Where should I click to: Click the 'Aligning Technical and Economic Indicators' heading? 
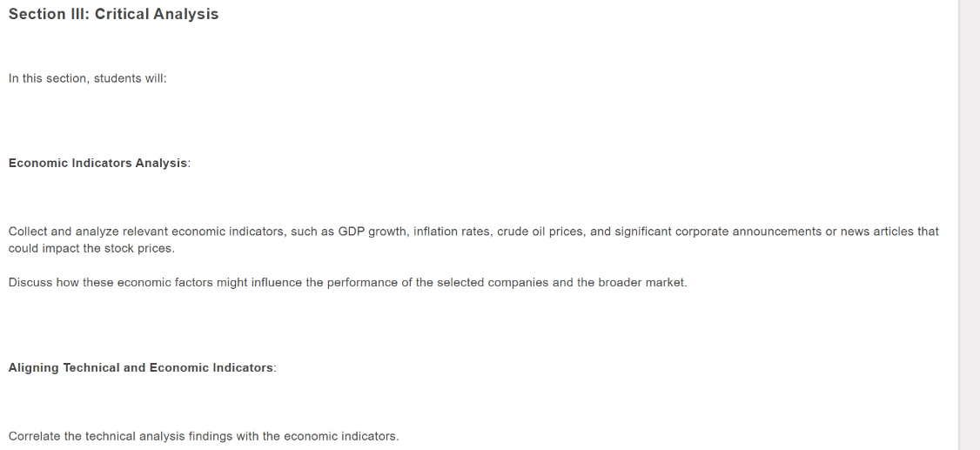coord(141,368)
